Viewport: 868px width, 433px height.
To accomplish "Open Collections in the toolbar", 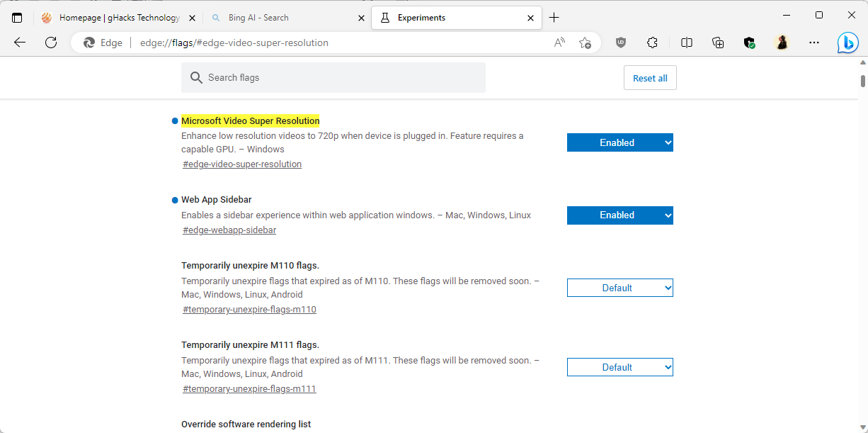I will [x=718, y=43].
